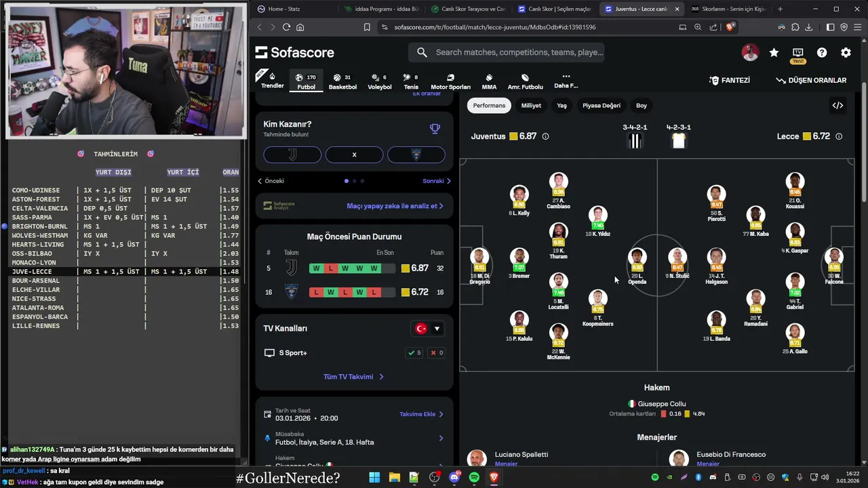Open the TV channel country dropdown
This screenshot has width=868, height=488.
[427, 329]
